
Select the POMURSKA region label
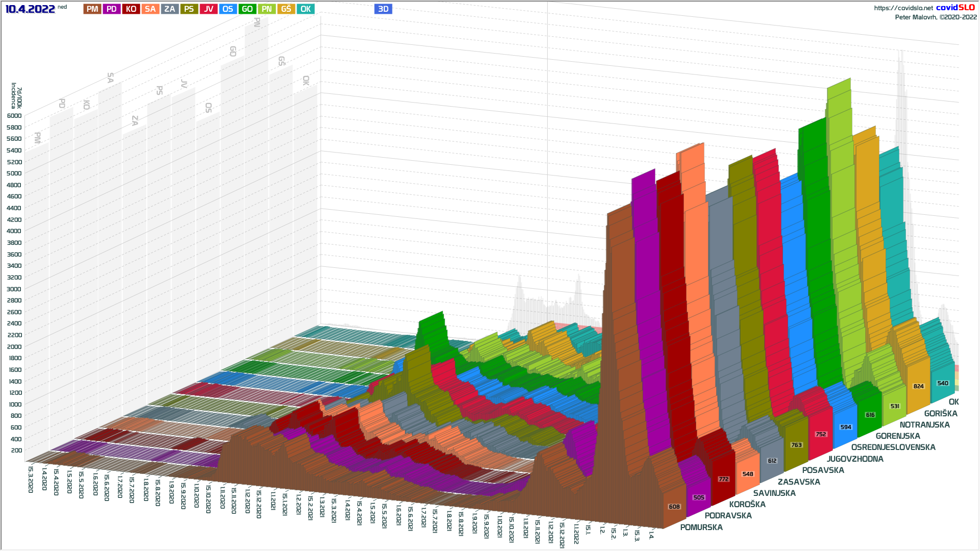(701, 528)
